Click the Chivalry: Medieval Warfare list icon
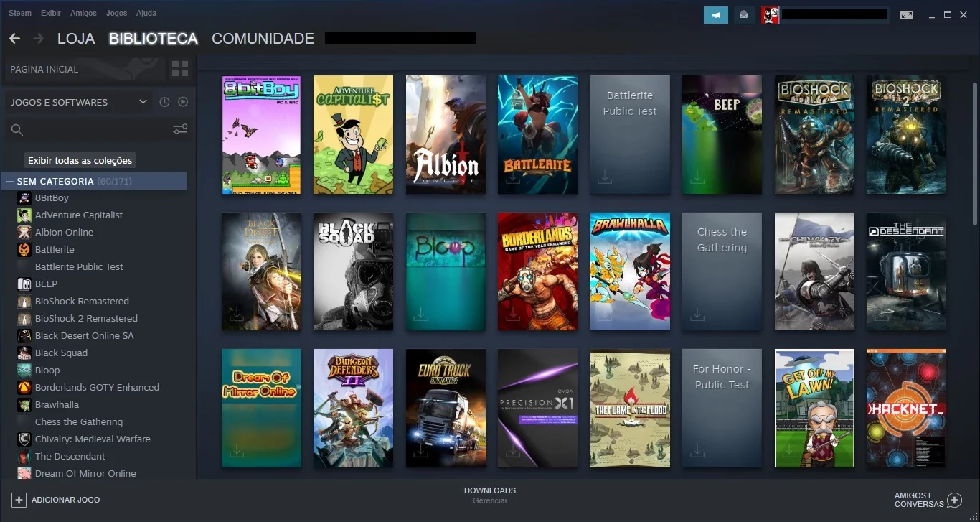This screenshot has height=522, width=980. [24, 439]
